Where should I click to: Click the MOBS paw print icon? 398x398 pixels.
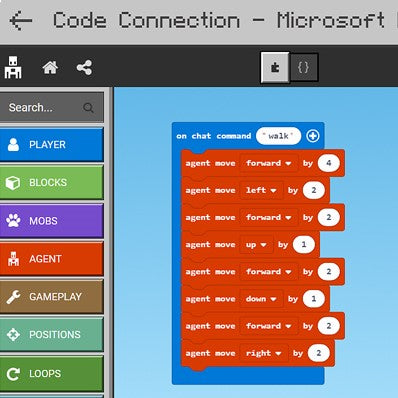13,220
